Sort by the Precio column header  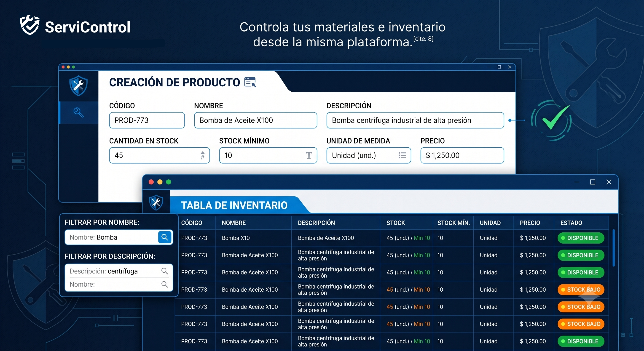[530, 223]
